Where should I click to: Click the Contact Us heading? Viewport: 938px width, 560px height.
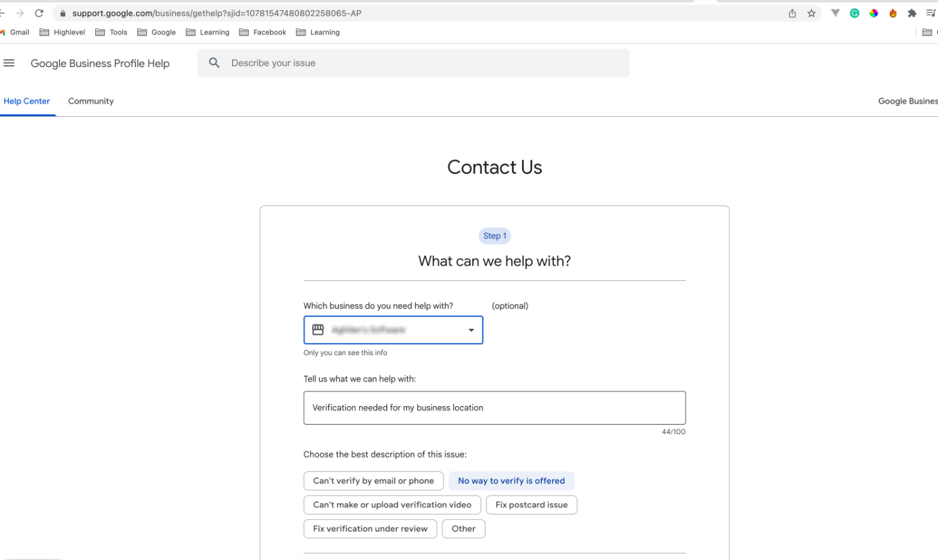[495, 167]
